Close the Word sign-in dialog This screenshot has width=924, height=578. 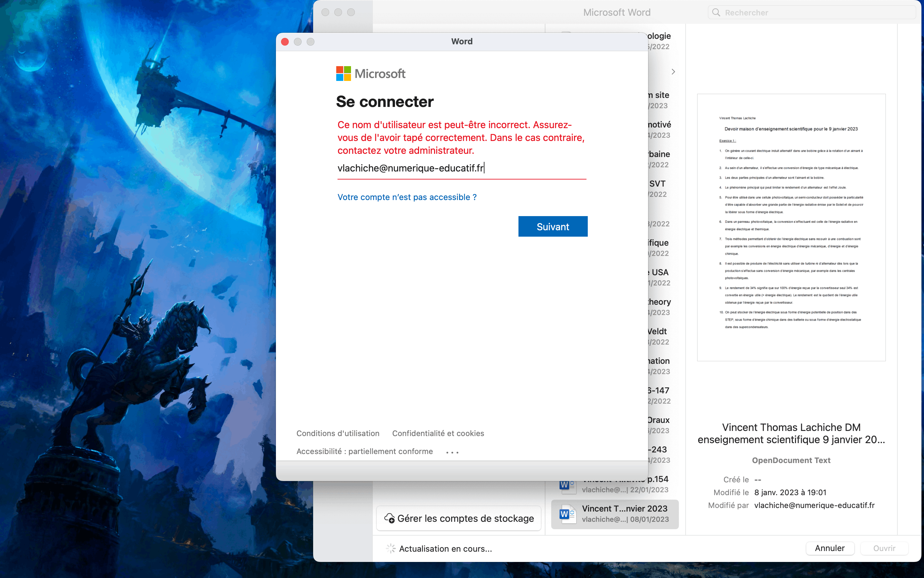(285, 42)
